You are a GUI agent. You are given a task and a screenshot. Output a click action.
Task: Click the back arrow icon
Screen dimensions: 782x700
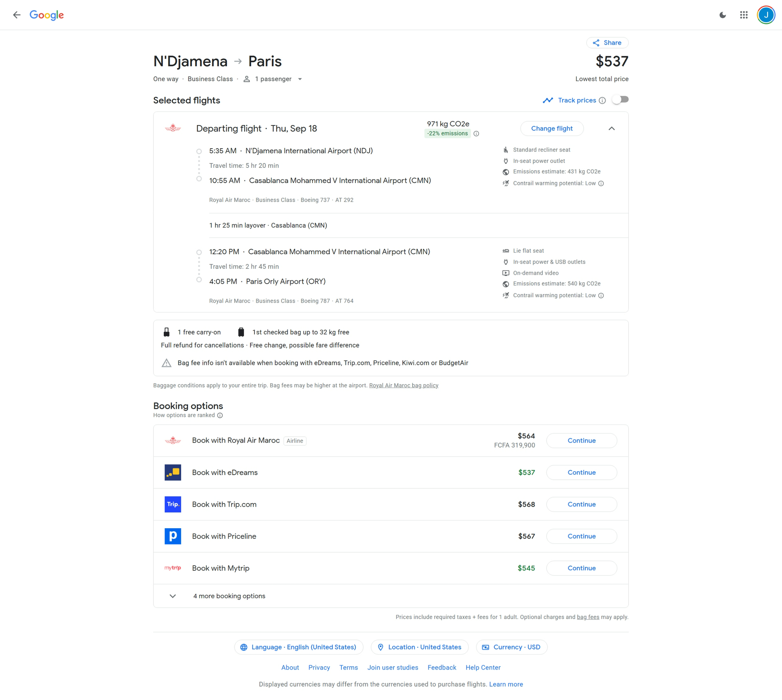[16, 15]
